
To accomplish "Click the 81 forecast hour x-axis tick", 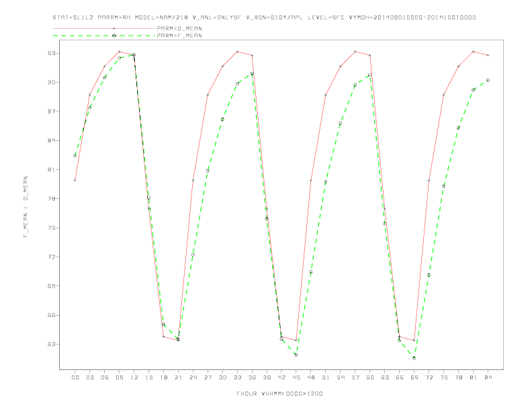I will point(474,377).
